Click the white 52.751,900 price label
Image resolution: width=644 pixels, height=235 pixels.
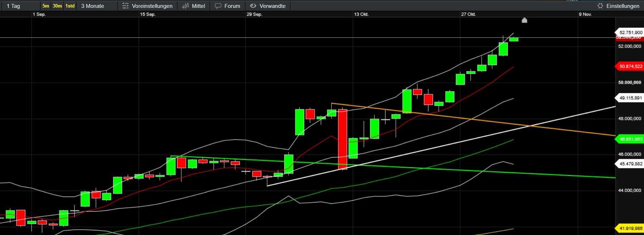point(630,32)
